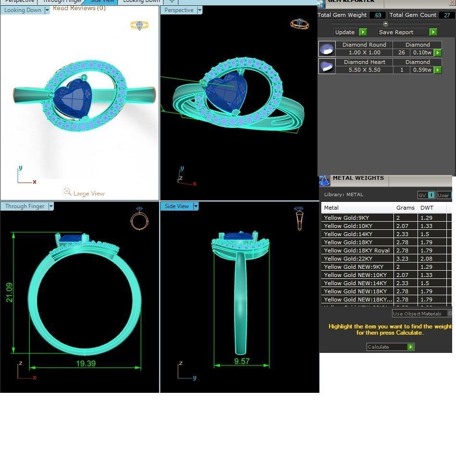This screenshot has height=476, width=456.
Task: Toggle the User library switch
Action: click(x=444, y=195)
